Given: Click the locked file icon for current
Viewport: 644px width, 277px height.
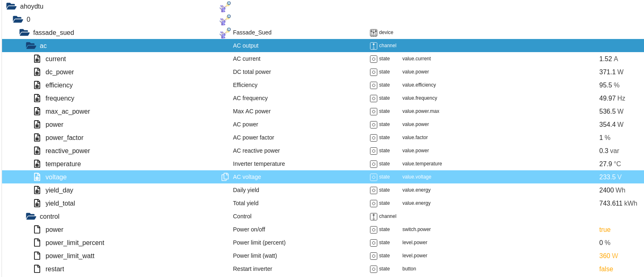Looking at the screenshot, I should click(x=37, y=59).
